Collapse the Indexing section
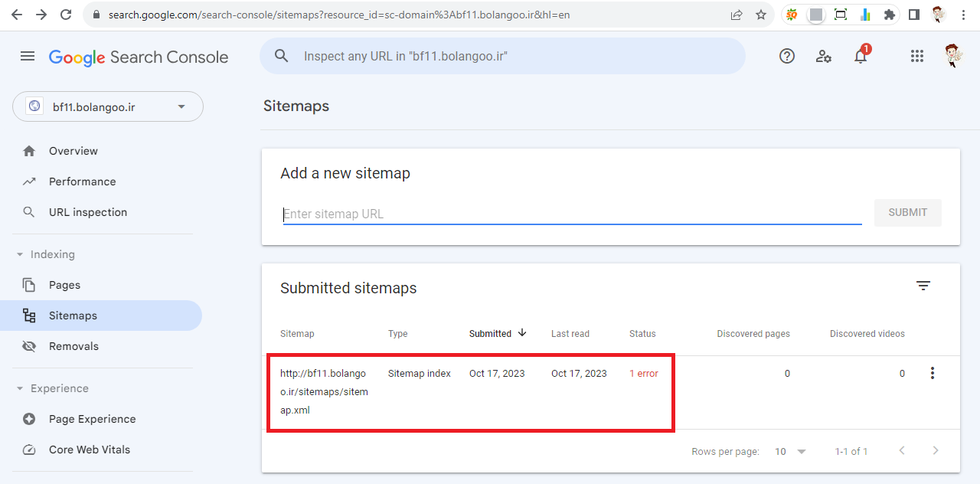Screen dimensions: 980x484 pos(46,254)
